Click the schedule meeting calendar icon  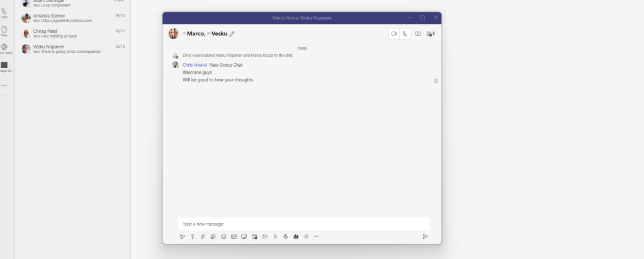(x=254, y=236)
